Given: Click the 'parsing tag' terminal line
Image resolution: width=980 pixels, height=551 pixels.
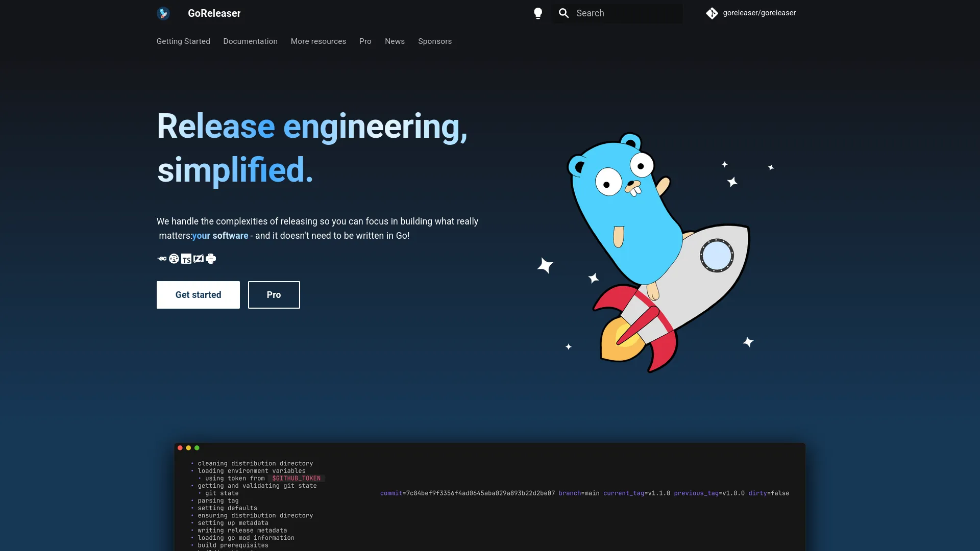Looking at the screenshot, I should [218, 500].
